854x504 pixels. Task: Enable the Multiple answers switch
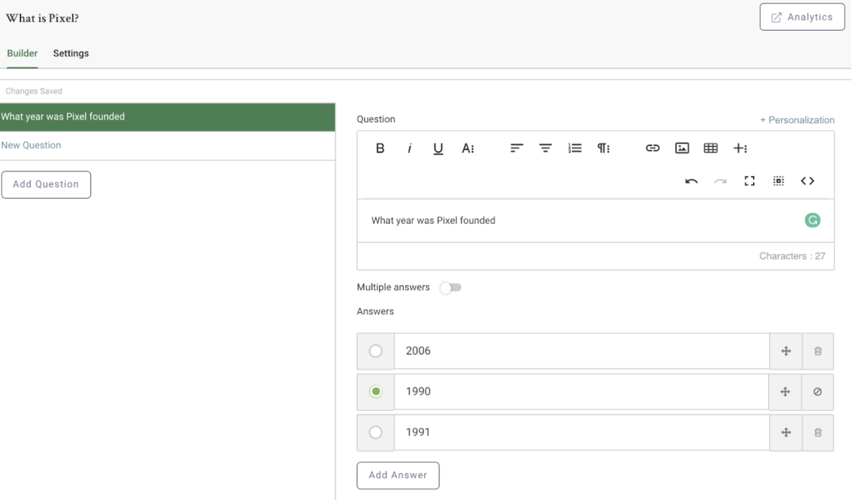[451, 288]
